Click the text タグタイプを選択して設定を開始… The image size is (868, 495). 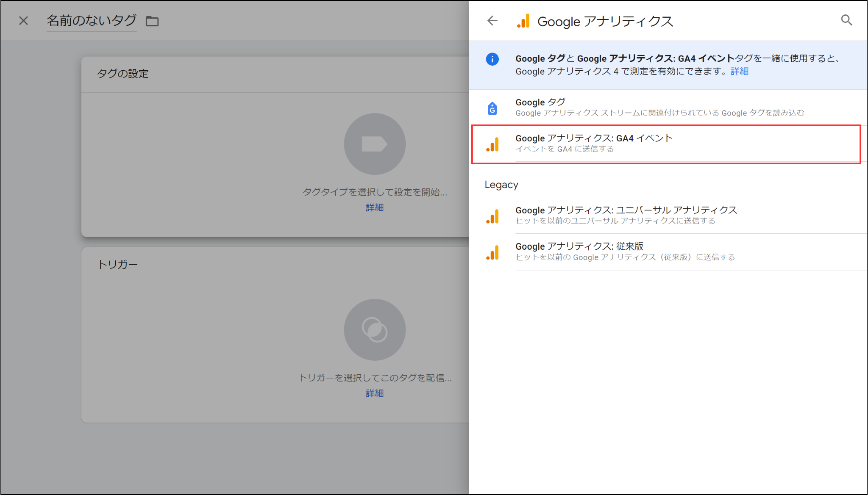tap(375, 192)
